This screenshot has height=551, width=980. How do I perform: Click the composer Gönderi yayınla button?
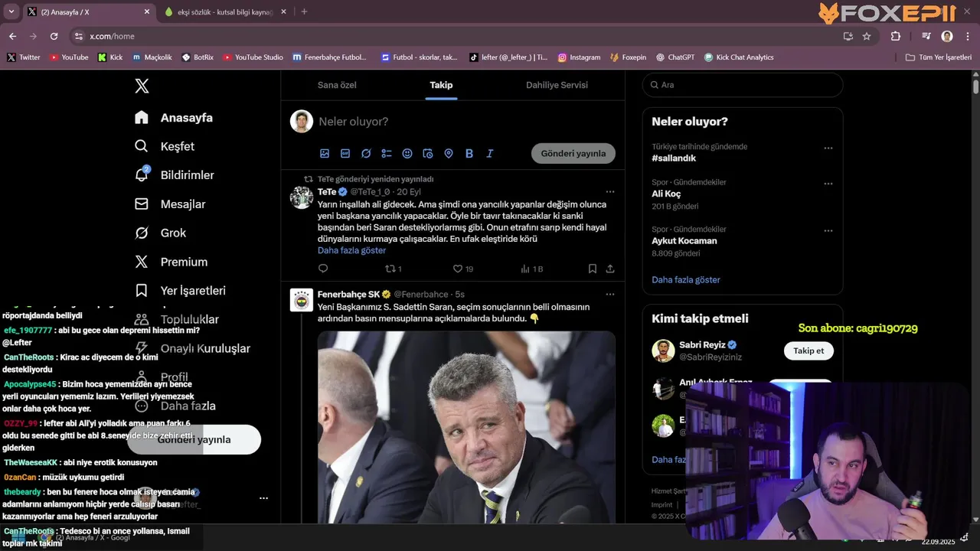[x=573, y=153]
